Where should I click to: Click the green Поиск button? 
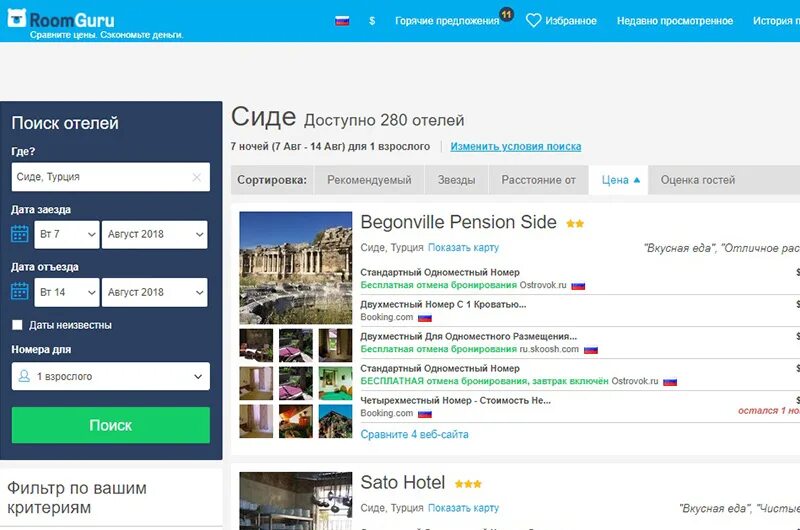click(111, 425)
